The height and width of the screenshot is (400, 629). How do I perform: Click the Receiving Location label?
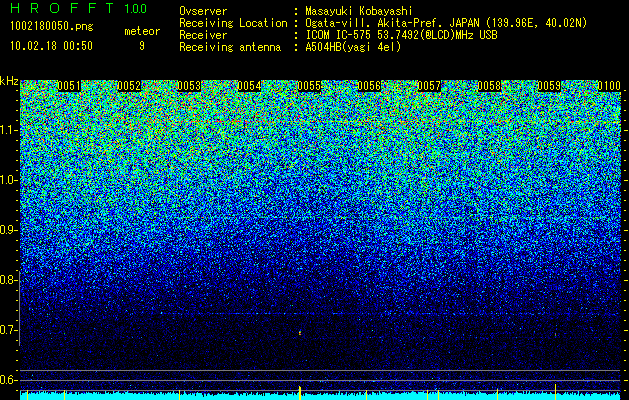click(233, 23)
